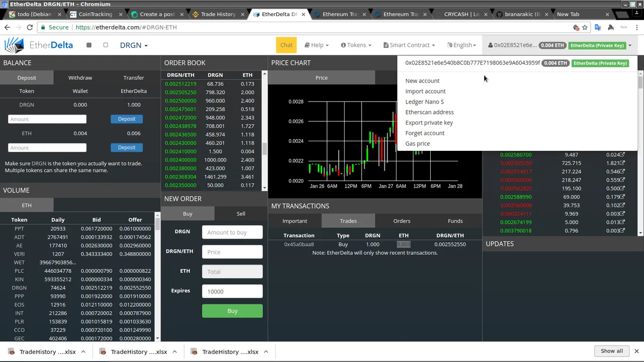This screenshot has width=644, height=362.
Task: Open the Funds transactions tab
Action: point(455,221)
